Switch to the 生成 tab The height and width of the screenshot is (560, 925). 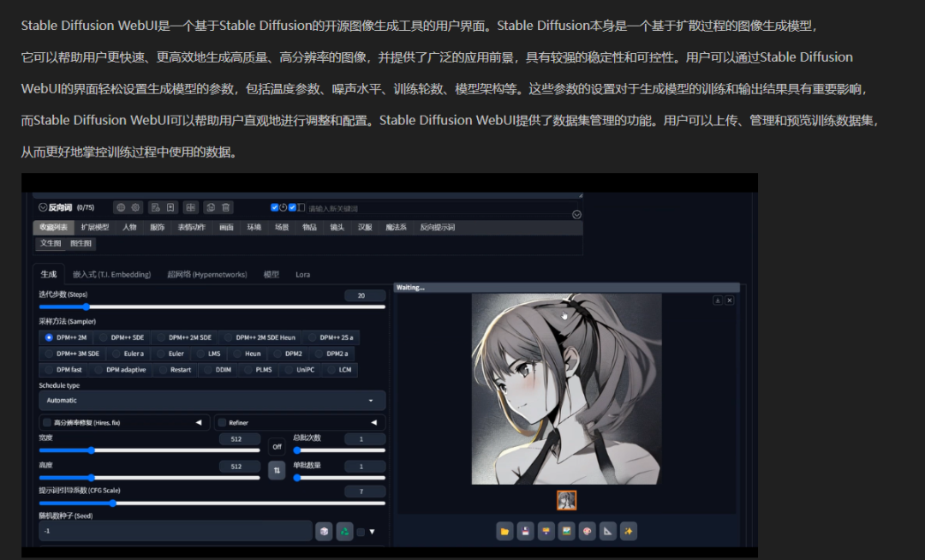point(48,274)
